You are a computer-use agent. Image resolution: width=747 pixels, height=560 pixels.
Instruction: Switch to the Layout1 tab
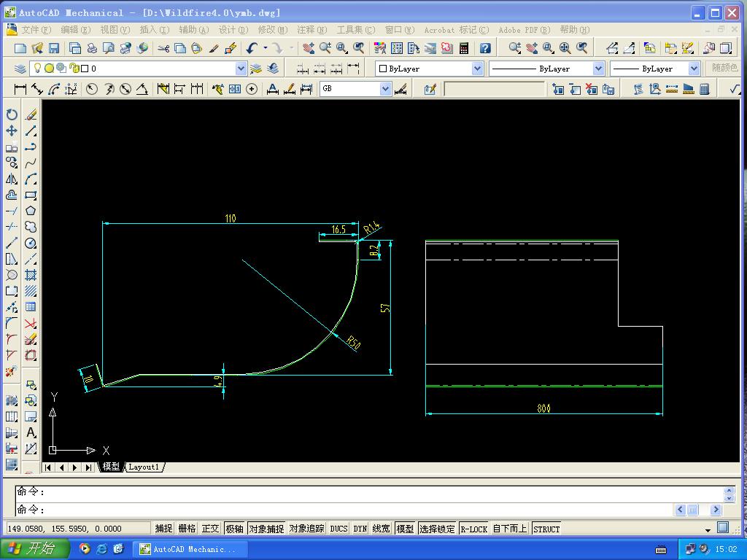tap(144, 467)
